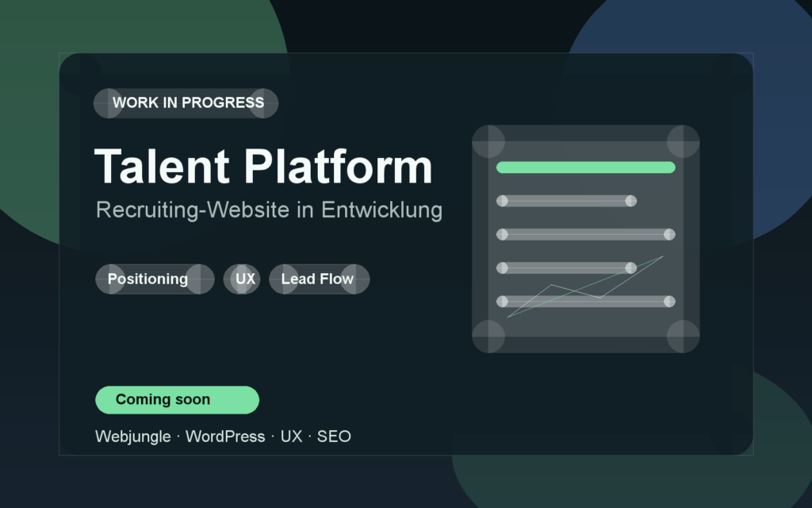Click the Coming soon button
The image size is (812, 508).
coord(177,400)
